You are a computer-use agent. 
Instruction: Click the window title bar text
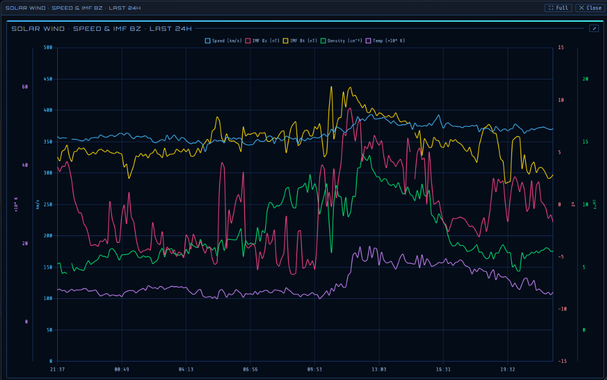[73, 8]
